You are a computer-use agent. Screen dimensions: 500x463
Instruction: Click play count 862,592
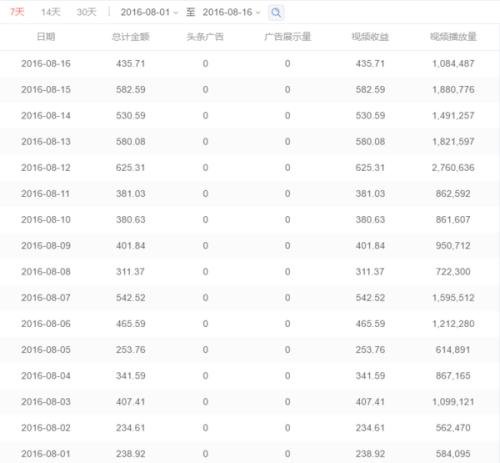coord(453,194)
